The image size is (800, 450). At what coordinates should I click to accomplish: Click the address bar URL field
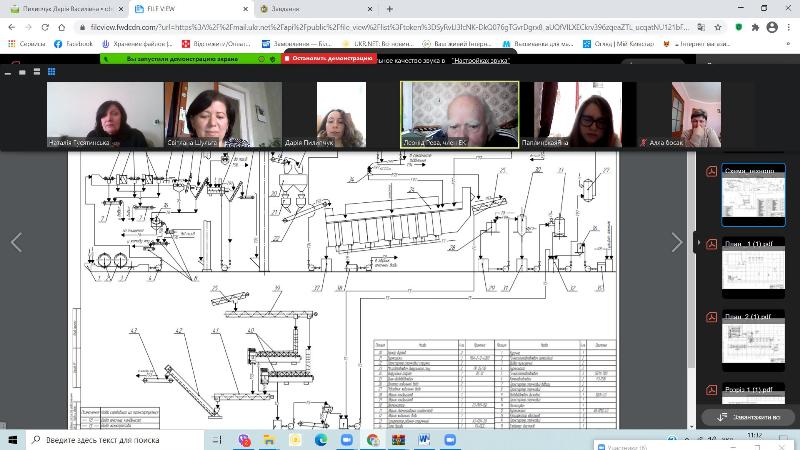(x=389, y=27)
